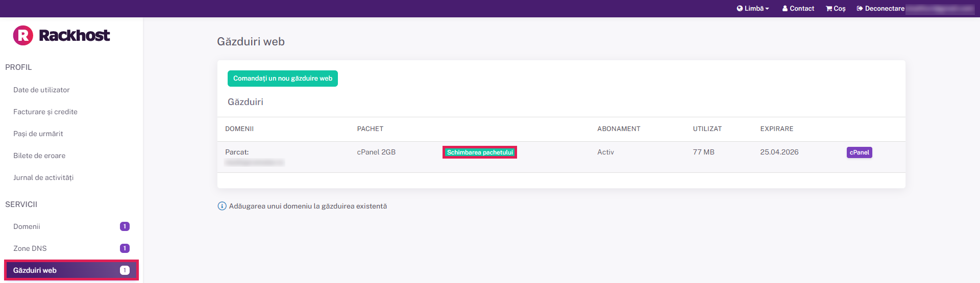980x283 pixels.
Task: Click the Găzduiri web page heading
Action: 251,42
